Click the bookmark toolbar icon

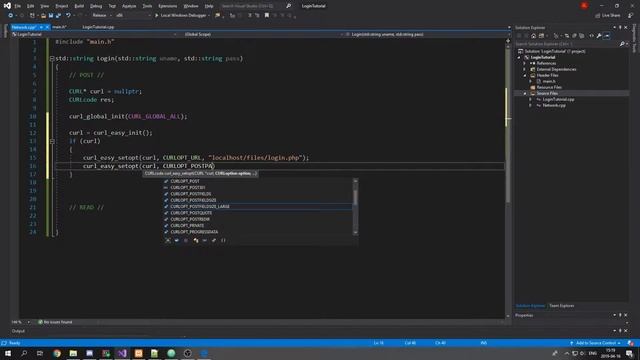point(267,16)
